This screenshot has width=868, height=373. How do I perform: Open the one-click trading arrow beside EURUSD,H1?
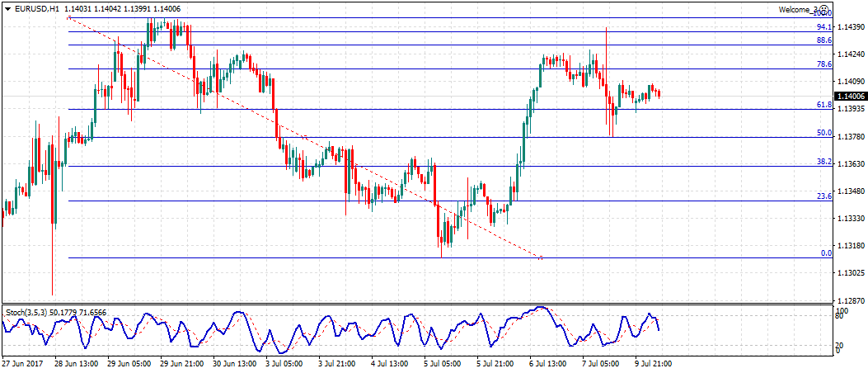click(x=7, y=8)
